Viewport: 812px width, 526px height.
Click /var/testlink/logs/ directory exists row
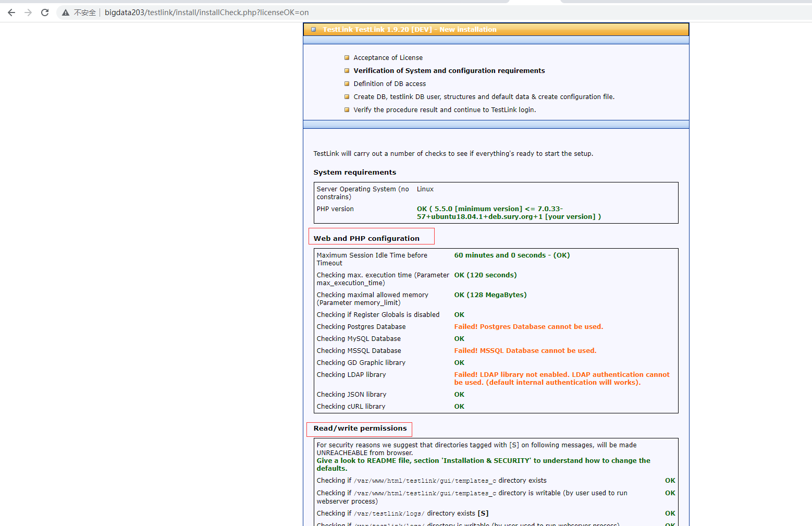(402, 513)
